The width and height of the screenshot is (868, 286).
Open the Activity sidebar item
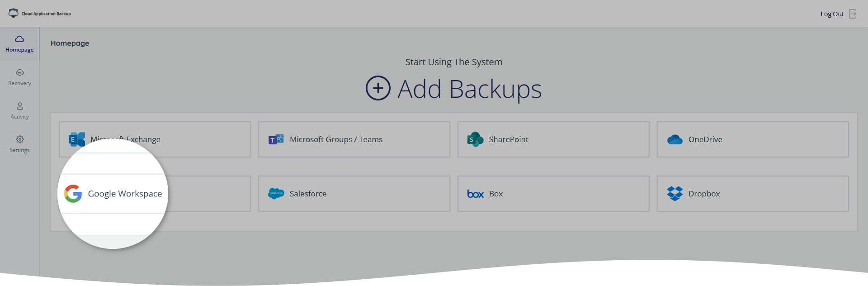(x=19, y=111)
